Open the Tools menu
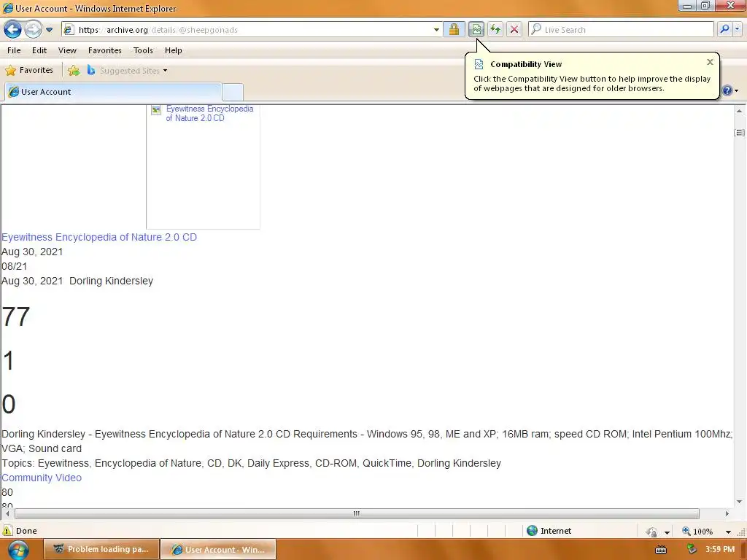This screenshot has height=560, width=747. pos(143,50)
